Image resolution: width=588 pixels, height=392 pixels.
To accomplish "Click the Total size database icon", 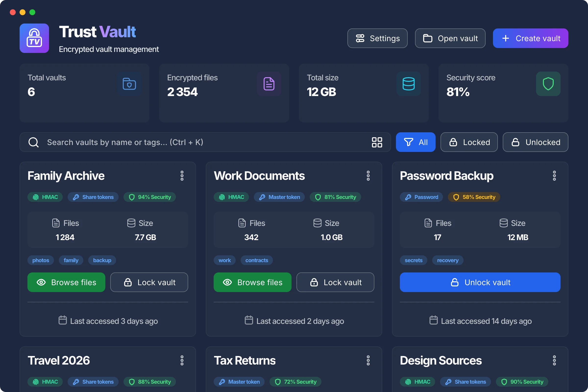I will coord(409,84).
